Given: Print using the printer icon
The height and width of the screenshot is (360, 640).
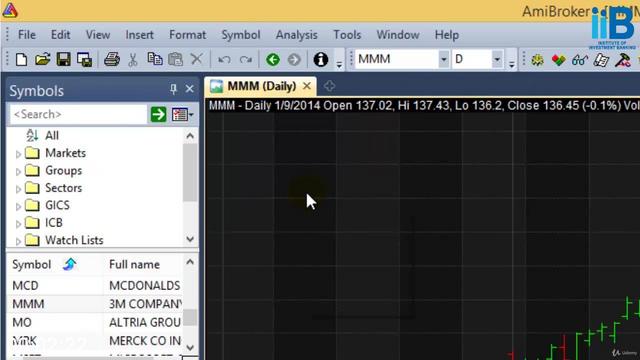Looking at the screenshot, I should 111,60.
